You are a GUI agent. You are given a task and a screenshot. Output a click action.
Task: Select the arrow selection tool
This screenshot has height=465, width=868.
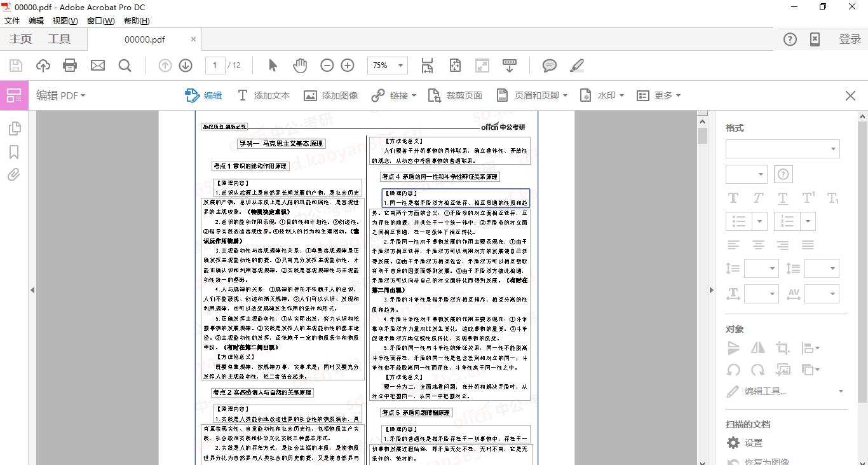click(272, 65)
